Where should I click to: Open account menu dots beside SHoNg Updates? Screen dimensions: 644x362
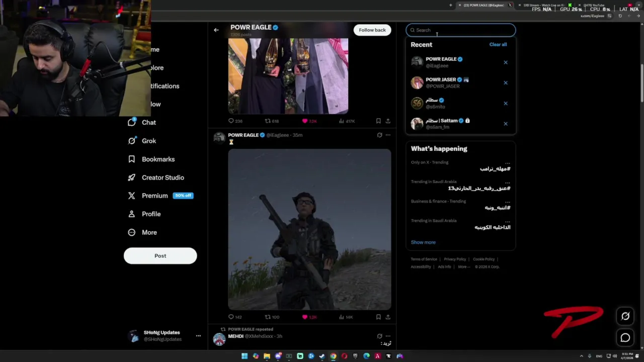coord(198,335)
